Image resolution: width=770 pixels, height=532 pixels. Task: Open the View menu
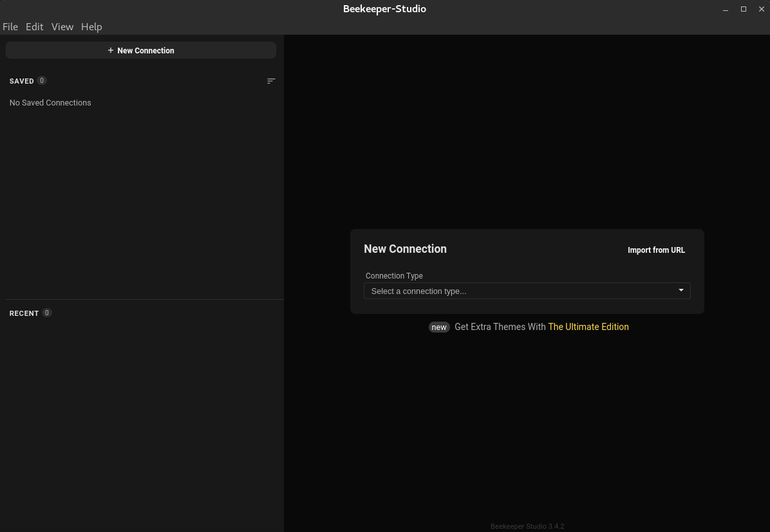pyautogui.click(x=62, y=26)
